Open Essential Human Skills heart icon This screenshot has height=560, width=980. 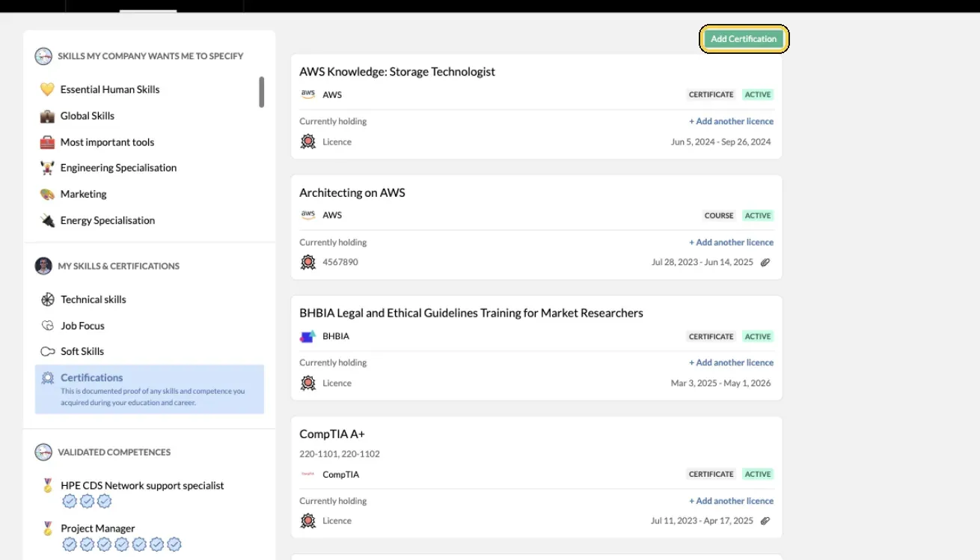pos(47,90)
